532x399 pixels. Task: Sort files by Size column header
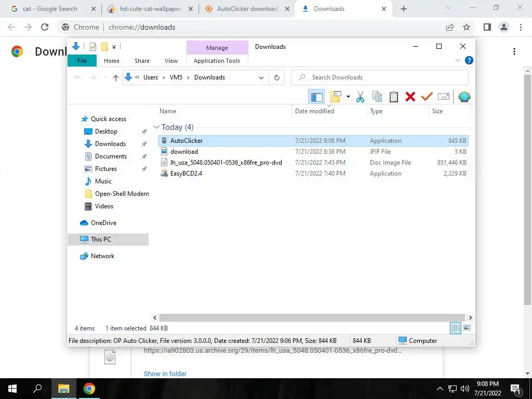449,111
